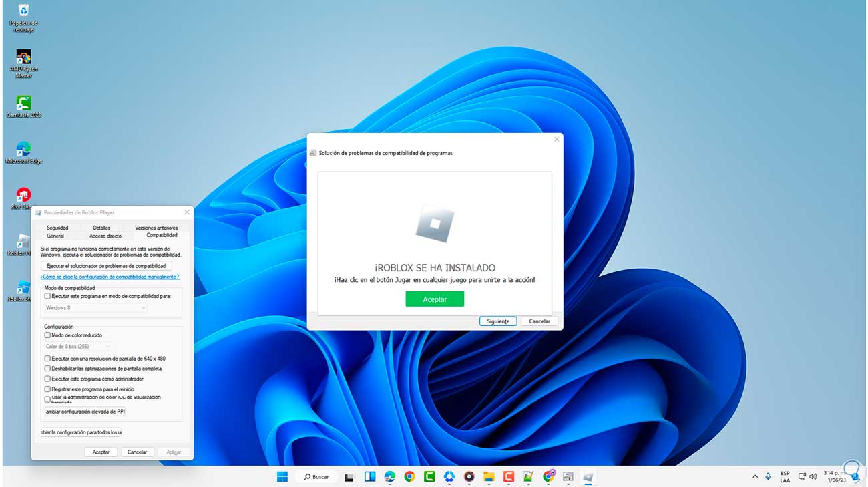
Task: Enable 'Ejecutar este programa como administrador'
Action: [x=47, y=379]
